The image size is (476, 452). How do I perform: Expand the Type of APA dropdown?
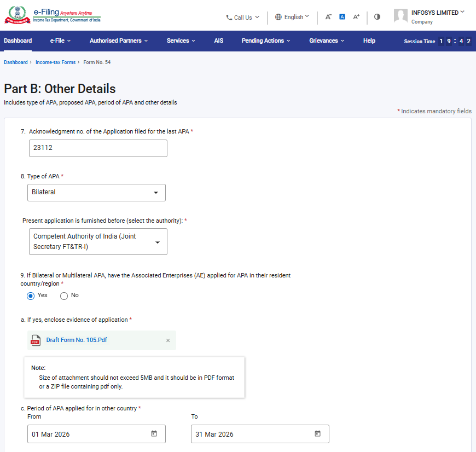(x=96, y=193)
